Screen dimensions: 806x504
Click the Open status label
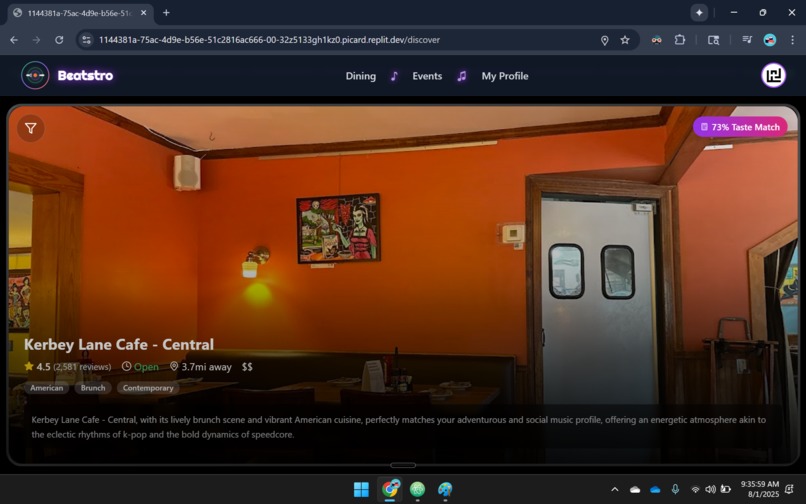pos(140,367)
